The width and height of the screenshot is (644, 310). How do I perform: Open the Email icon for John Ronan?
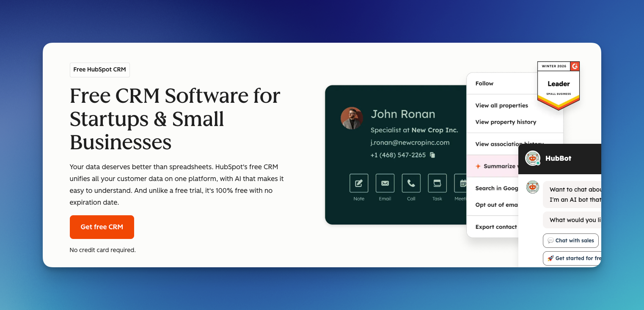coord(385,183)
